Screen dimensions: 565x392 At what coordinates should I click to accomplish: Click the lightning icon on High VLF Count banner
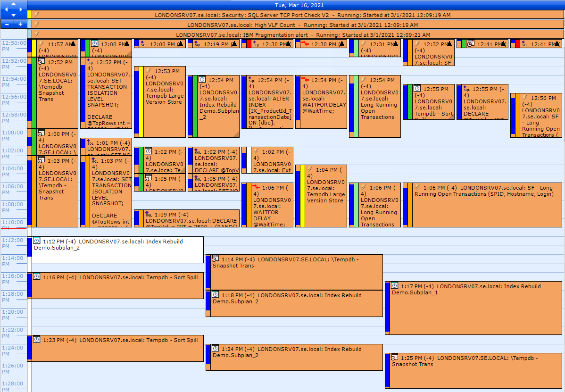[36, 25]
